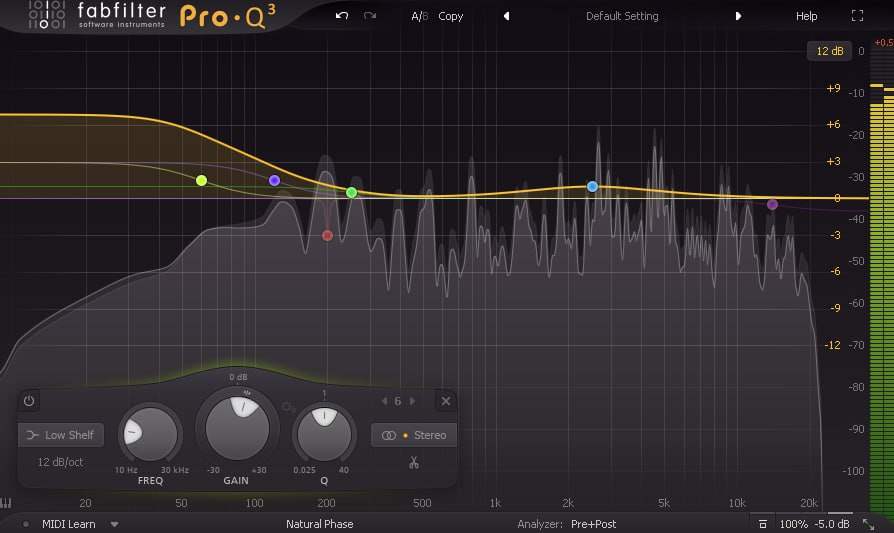Image resolution: width=894 pixels, height=533 pixels.
Task: Select the light blue EQ band dot
Action: [x=592, y=186]
